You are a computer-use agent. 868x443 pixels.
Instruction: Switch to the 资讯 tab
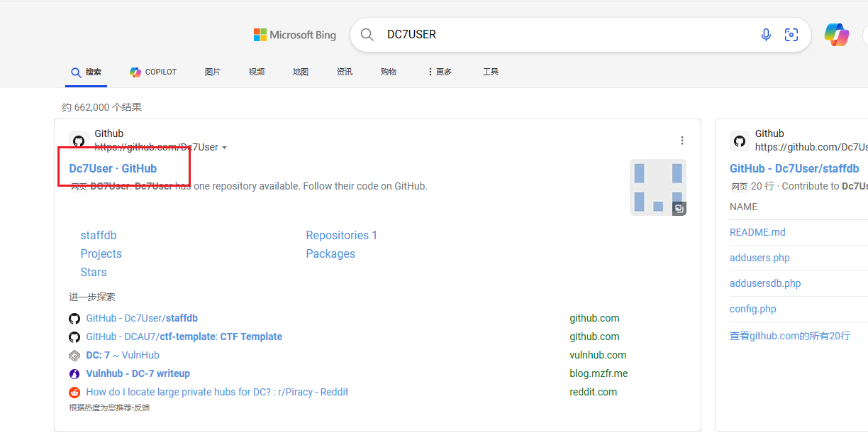[x=345, y=72]
